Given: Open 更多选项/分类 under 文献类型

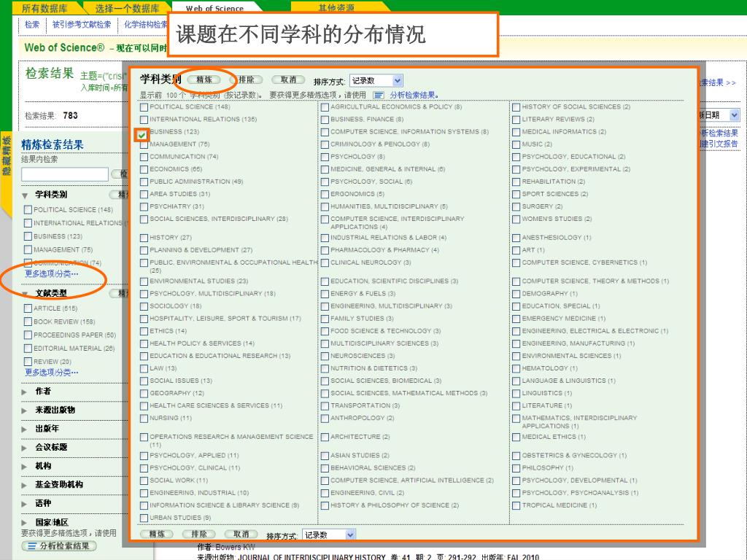Looking at the screenshot, I should 52,373.
